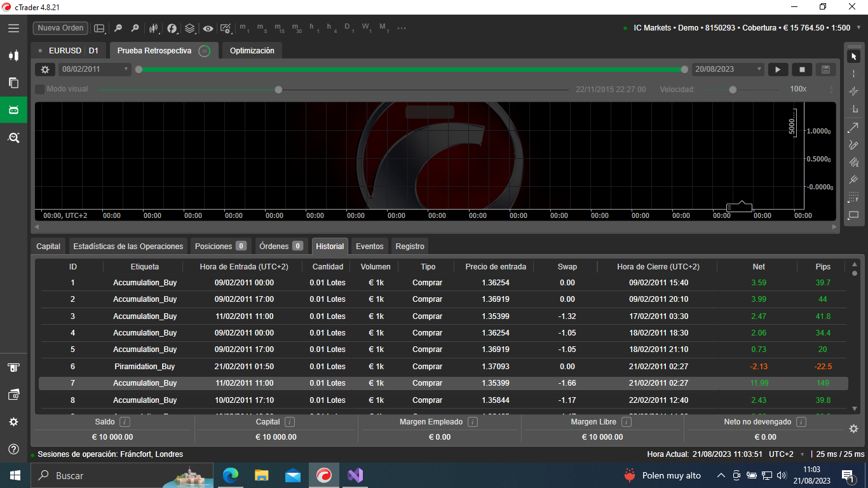Select the equidistant channel tool

pyautogui.click(x=853, y=162)
